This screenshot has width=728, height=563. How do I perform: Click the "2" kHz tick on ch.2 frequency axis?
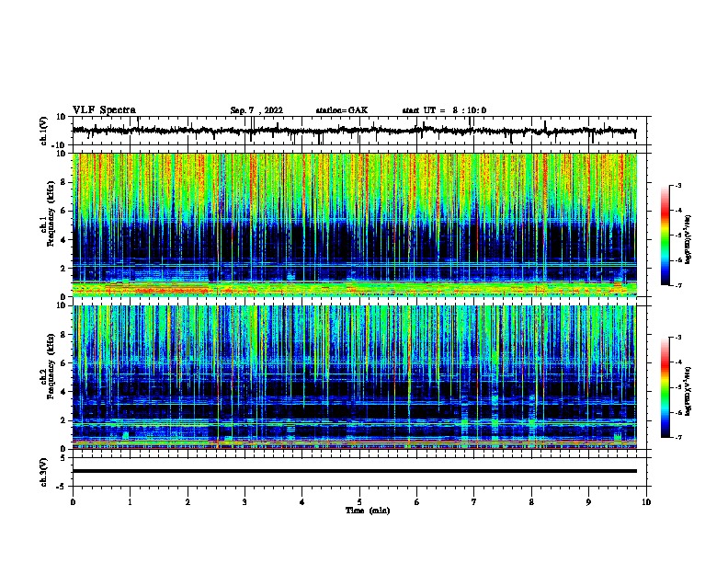point(63,420)
